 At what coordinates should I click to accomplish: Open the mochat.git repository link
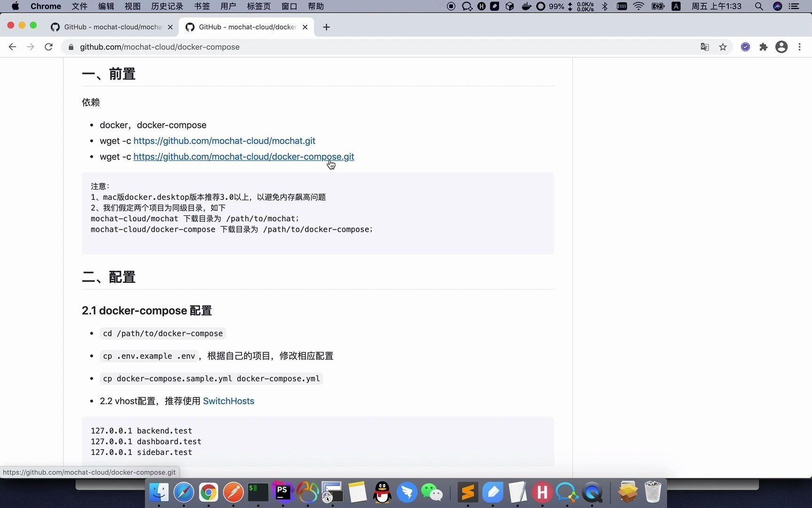click(224, 141)
